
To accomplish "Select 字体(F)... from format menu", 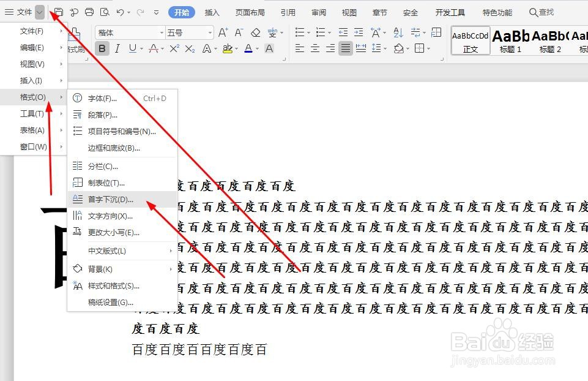I will [122, 99].
